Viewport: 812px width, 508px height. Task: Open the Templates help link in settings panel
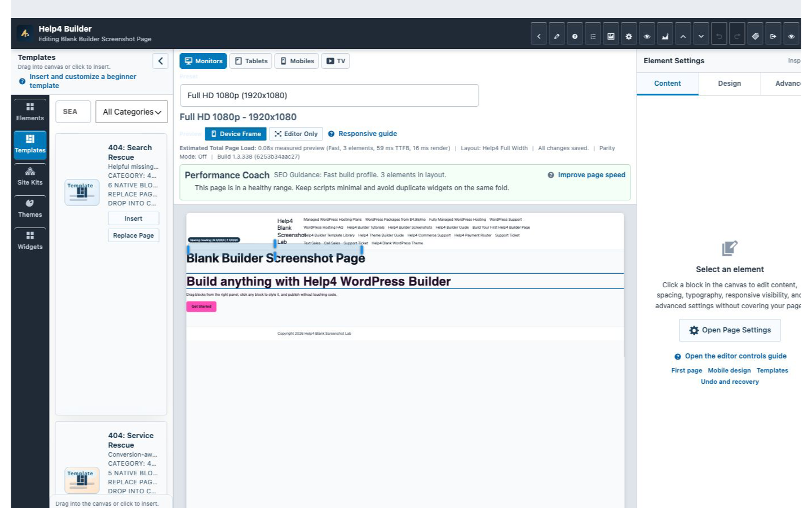click(x=772, y=370)
